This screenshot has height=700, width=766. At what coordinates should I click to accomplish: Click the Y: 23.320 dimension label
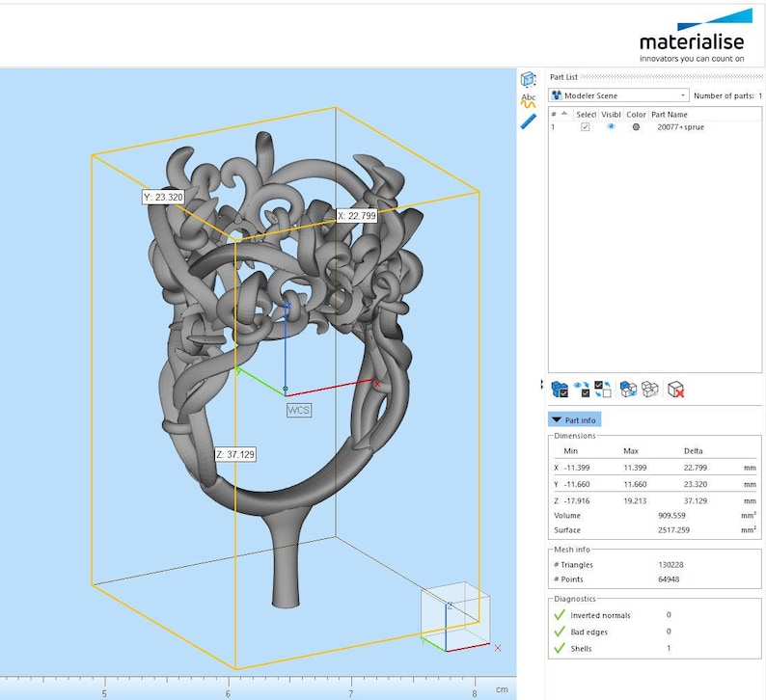[163, 198]
